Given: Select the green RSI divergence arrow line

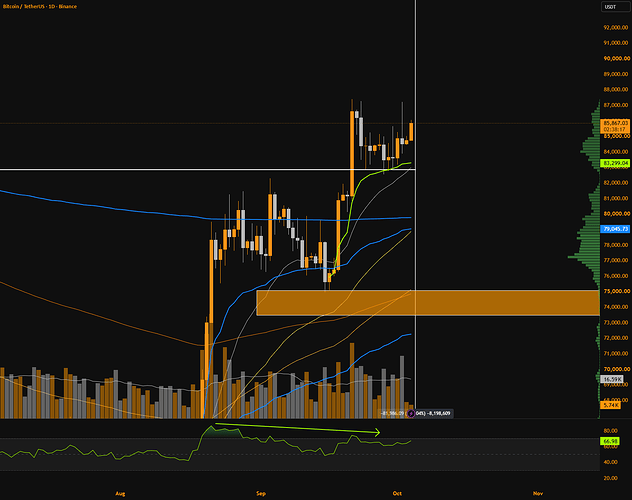Looking at the screenshot, I should pos(297,428).
